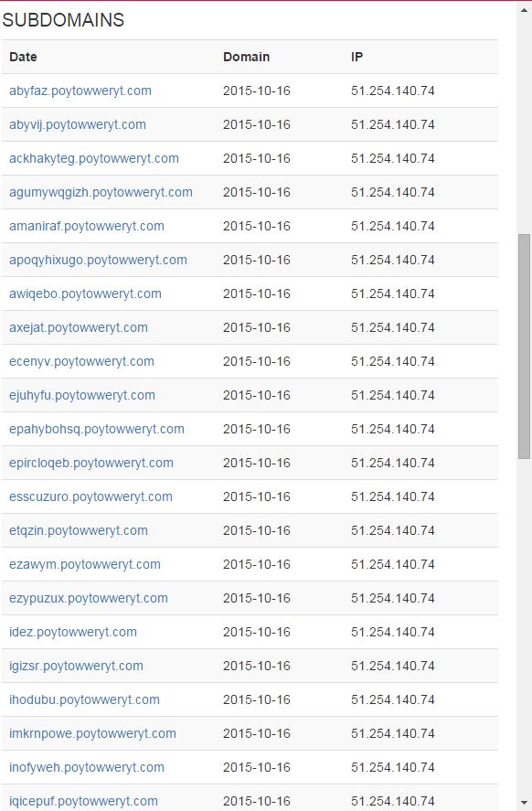The image size is (532, 811).
Task: Open etqzin.poytowweryt.com subdomain link
Action: [78, 530]
